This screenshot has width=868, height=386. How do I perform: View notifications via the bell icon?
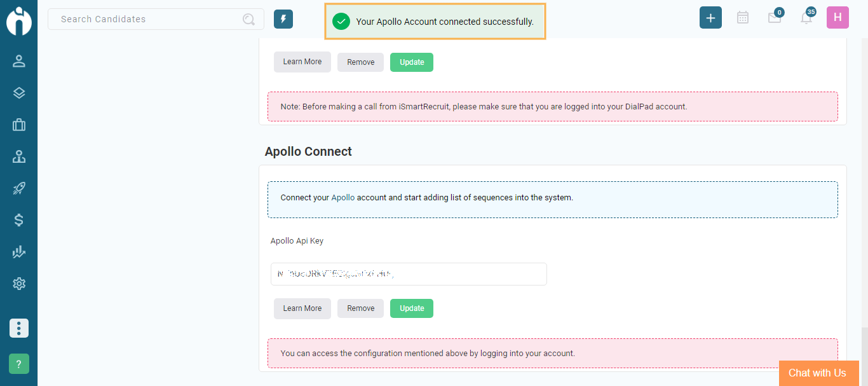point(806,18)
